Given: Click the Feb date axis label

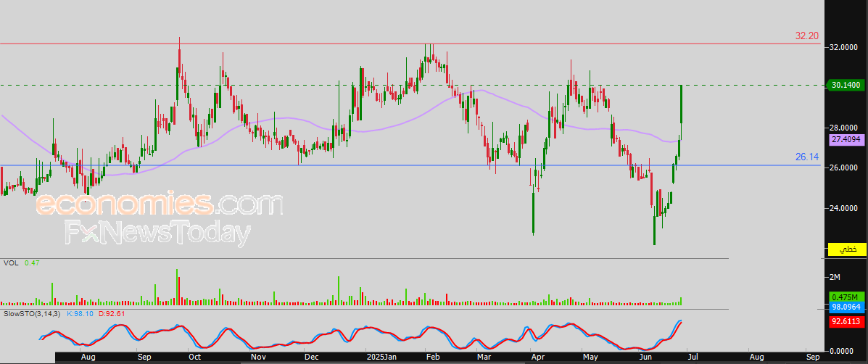Looking at the screenshot, I should (x=431, y=357).
